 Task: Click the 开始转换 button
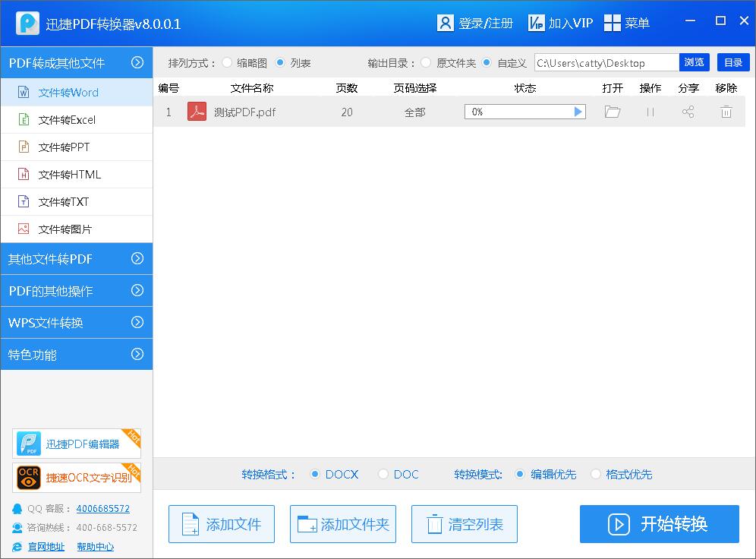(x=659, y=524)
